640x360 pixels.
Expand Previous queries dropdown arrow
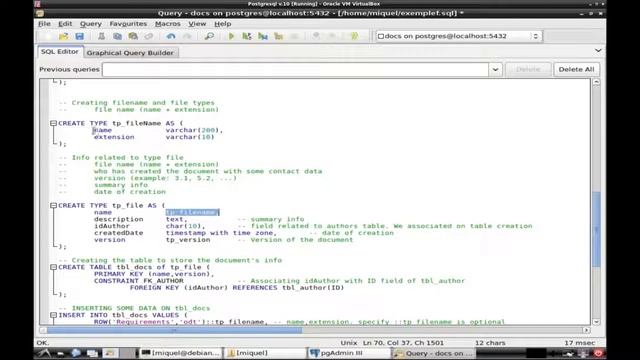point(495,69)
